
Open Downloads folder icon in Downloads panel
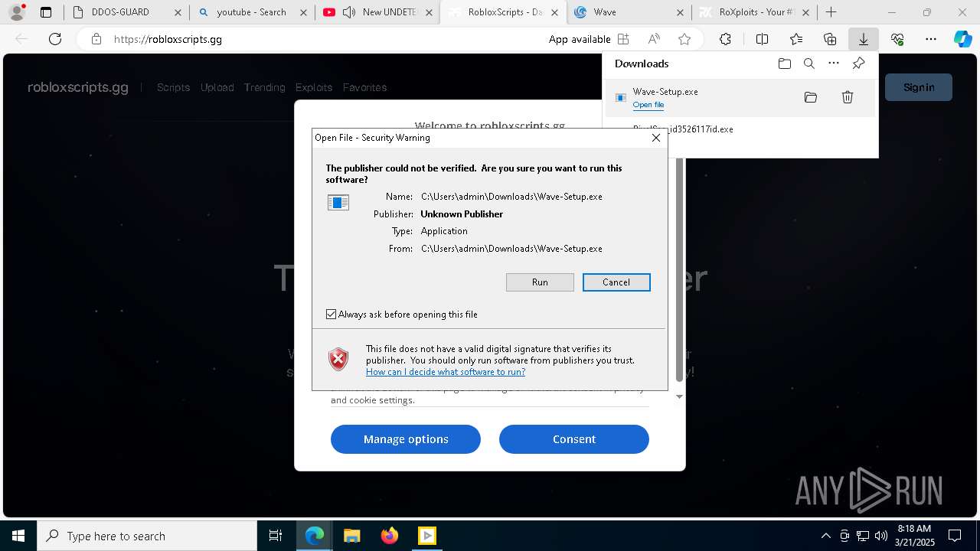tap(784, 64)
